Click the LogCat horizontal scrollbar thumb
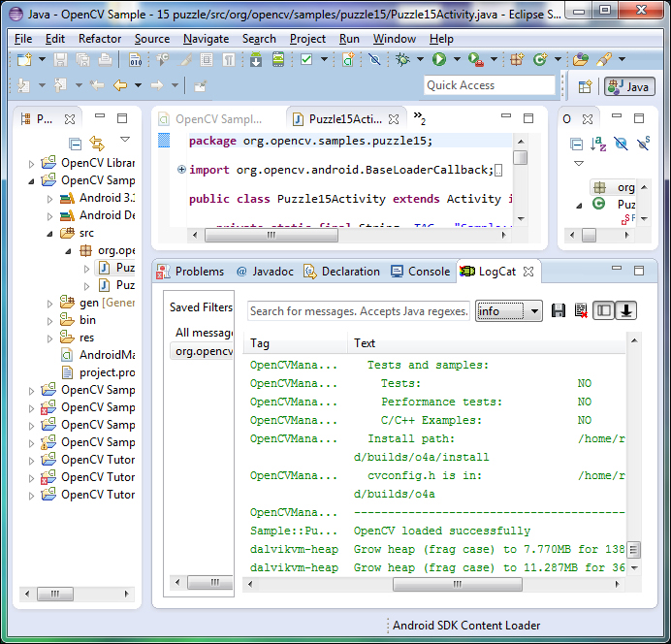Image resolution: width=671 pixels, height=644 pixels. (457, 584)
